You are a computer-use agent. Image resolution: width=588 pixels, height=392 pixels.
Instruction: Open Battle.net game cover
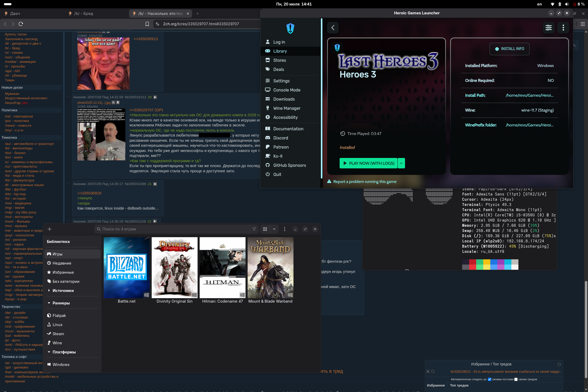click(x=127, y=268)
